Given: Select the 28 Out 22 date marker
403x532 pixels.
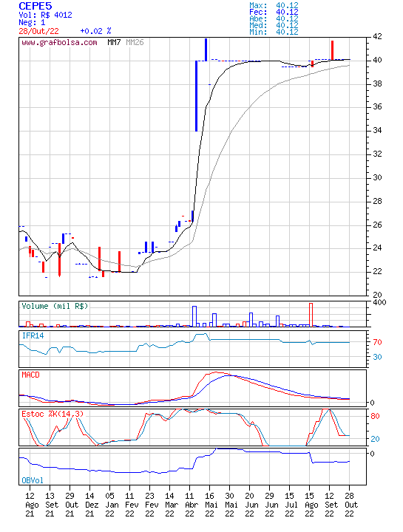Looking at the screenshot, I should point(349,505).
